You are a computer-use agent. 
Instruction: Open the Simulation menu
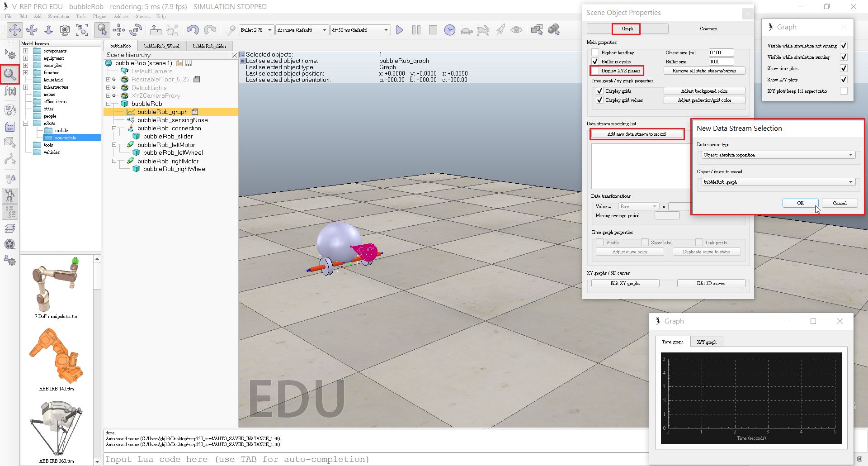[x=59, y=16]
